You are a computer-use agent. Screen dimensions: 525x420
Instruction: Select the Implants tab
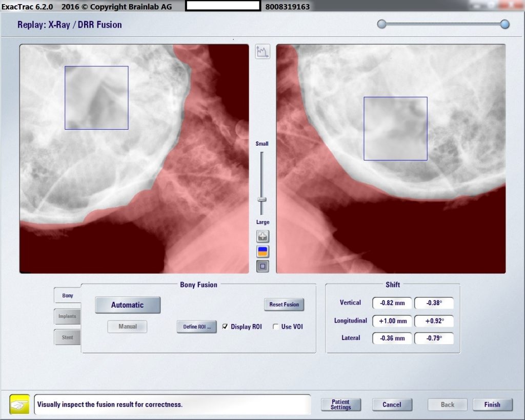coord(68,316)
